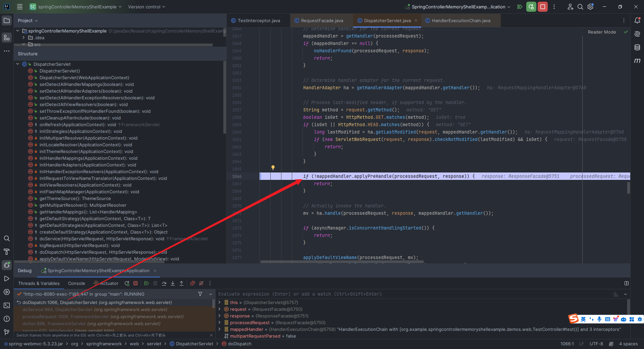Image resolution: width=644 pixels, height=349 pixels.
Task: Click the 4 spaces indent status item
Action: (x=628, y=344)
